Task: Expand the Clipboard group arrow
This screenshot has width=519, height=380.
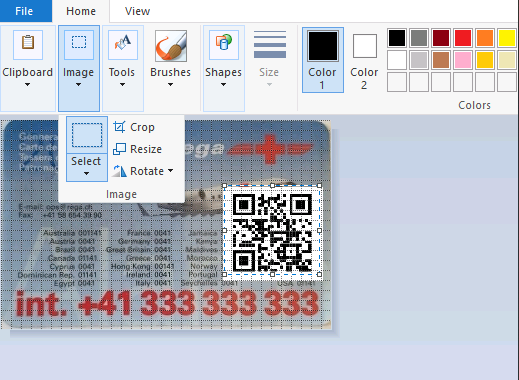Action: [27, 84]
